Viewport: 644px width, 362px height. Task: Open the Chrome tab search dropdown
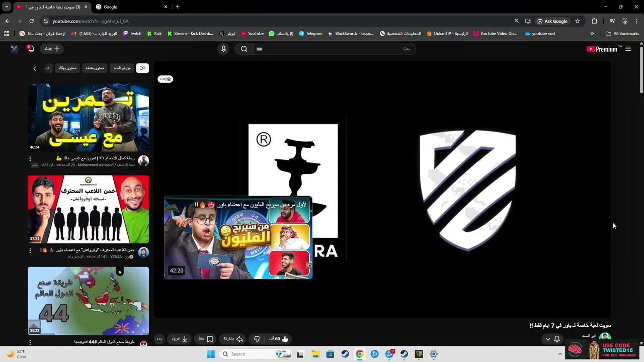(6, 7)
